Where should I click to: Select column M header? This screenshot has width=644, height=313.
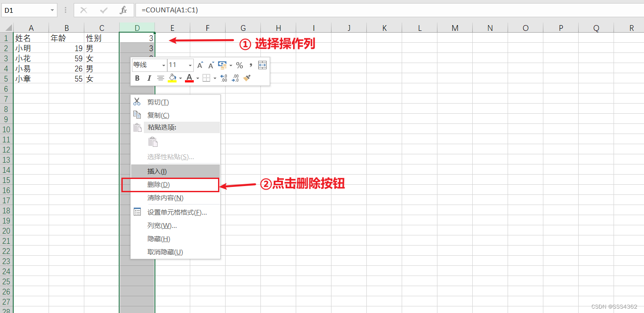pos(455,28)
